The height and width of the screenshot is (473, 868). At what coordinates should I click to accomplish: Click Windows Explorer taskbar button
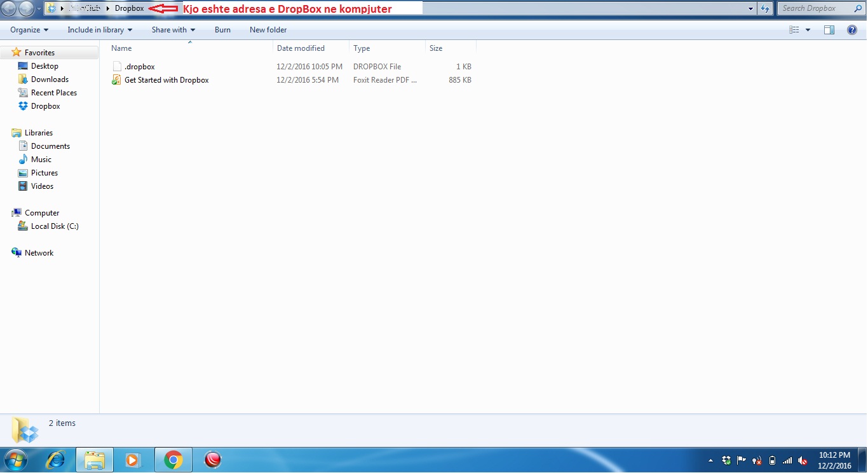pos(95,460)
